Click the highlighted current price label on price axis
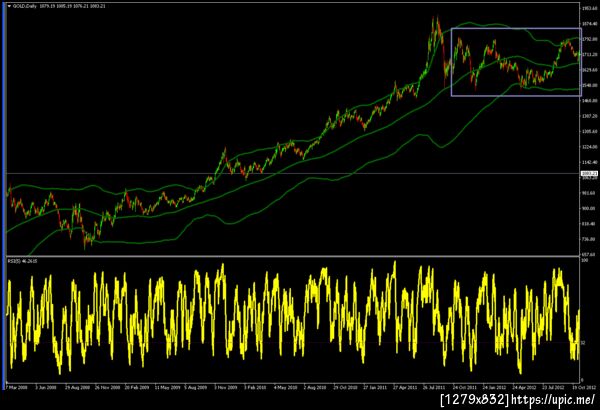 [589, 173]
